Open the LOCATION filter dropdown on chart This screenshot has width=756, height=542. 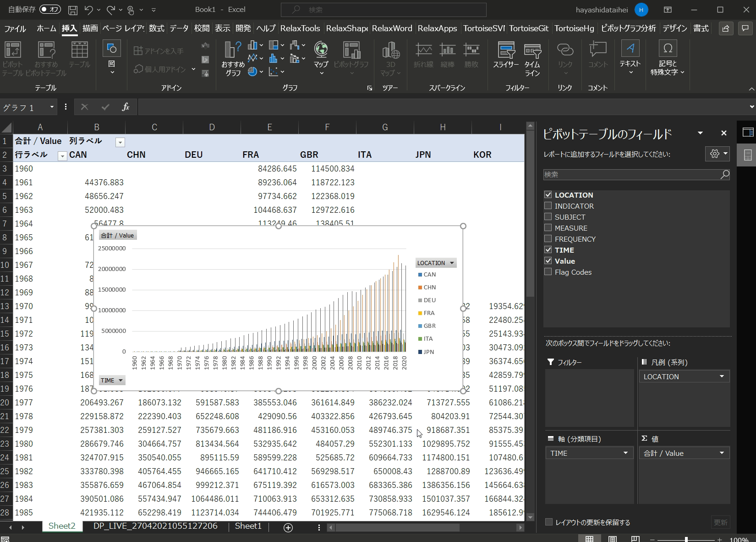click(452, 263)
